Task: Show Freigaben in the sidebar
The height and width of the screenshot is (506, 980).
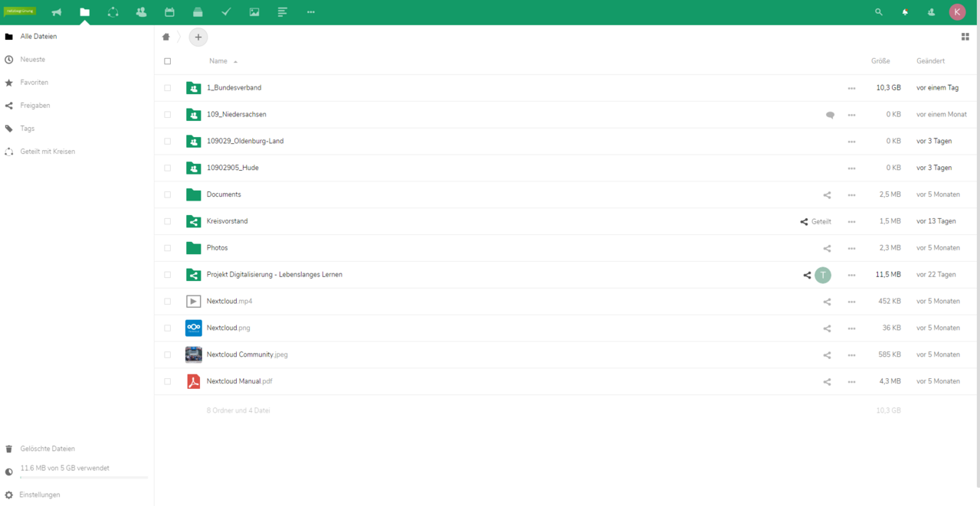Action: tap(35, 106)
